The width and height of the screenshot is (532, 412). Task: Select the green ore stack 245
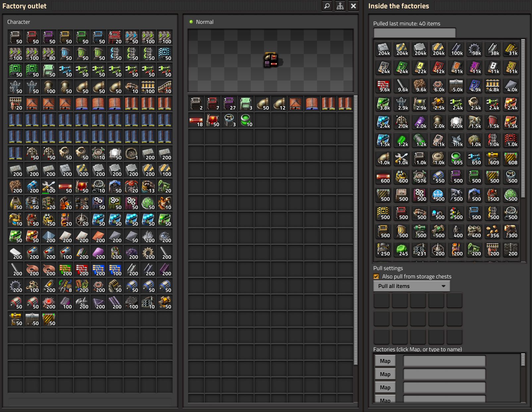click(401, 250)
